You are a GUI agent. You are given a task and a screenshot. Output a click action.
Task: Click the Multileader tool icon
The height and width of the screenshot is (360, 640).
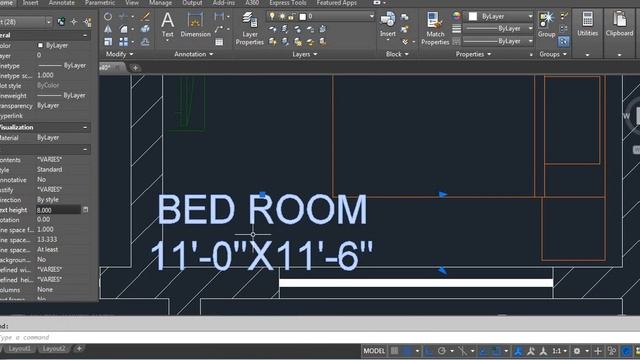click(219, 29)
